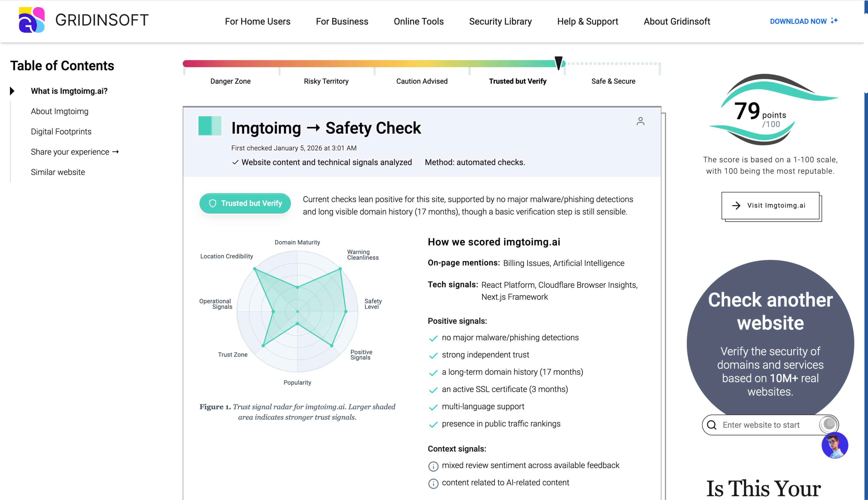Click the Positive signals: subheading
The width and height of the screenshot is (868, 500).
(457, 321)
